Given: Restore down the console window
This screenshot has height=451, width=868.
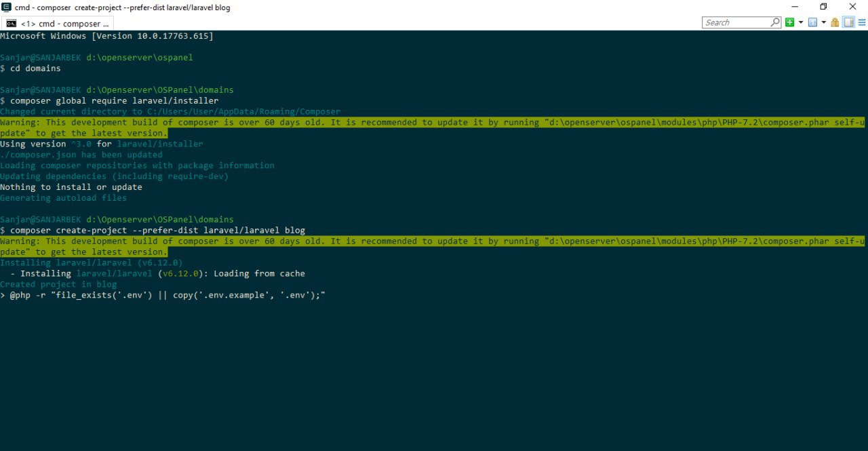Looking at the screenshot, I should (x=823, y=7).
